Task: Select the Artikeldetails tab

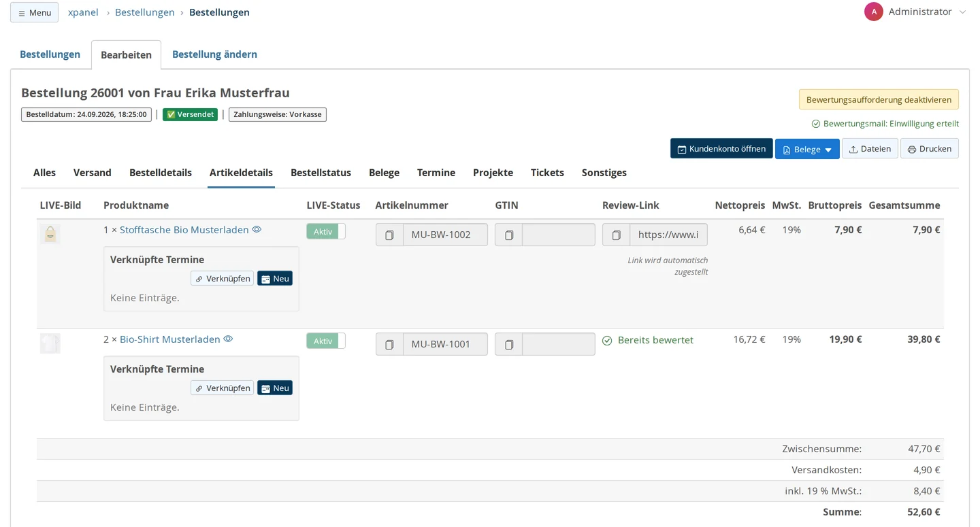Action: click(x=241, y=173)
